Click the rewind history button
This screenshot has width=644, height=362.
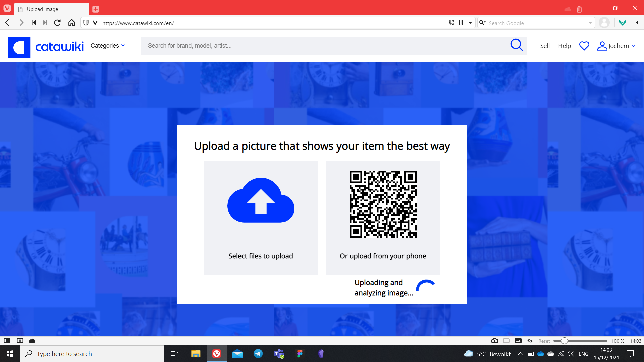pyautogui.click(x=34, y=23)
